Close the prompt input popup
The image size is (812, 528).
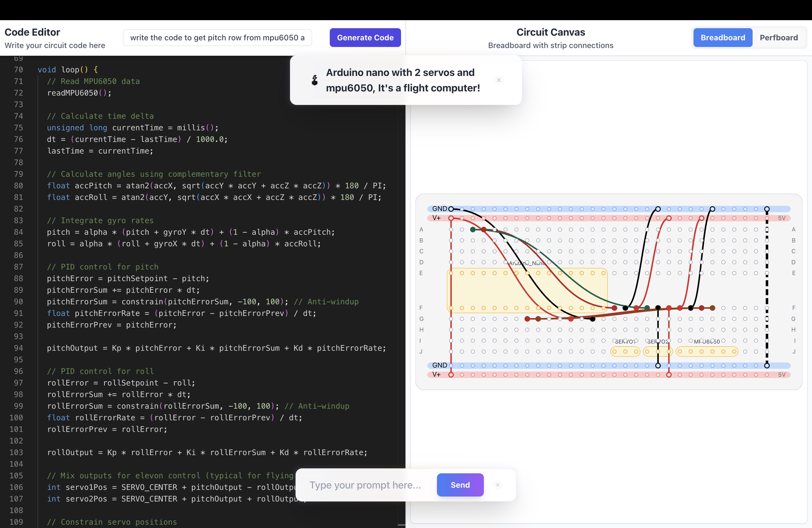497,485
